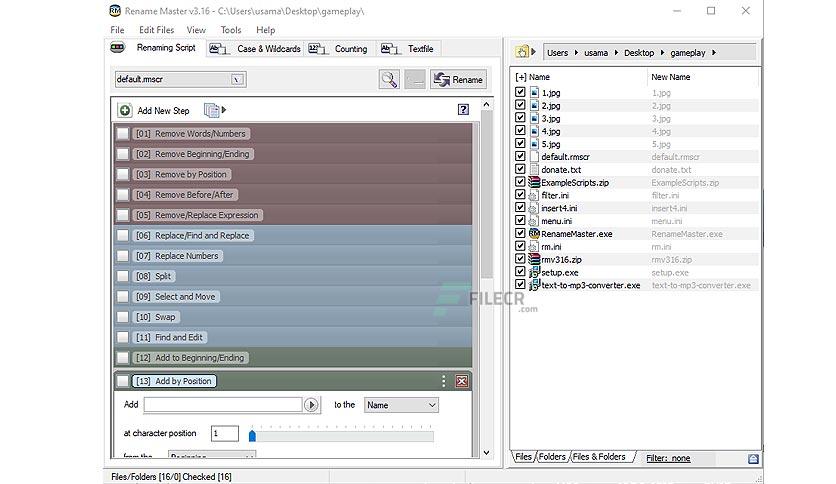Screen dimensions: 836x484
Task: Open the Help menu
Action: tap(266, 30)
